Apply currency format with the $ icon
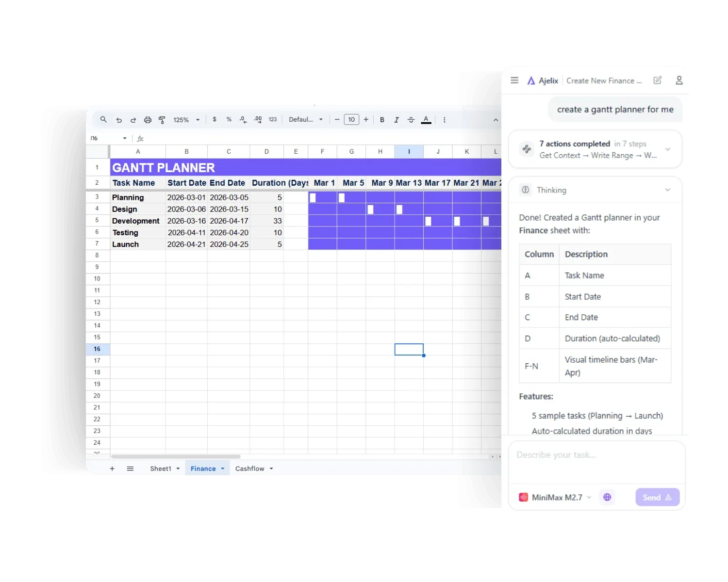Screen dimensions: 728x582 click(215, 119)
